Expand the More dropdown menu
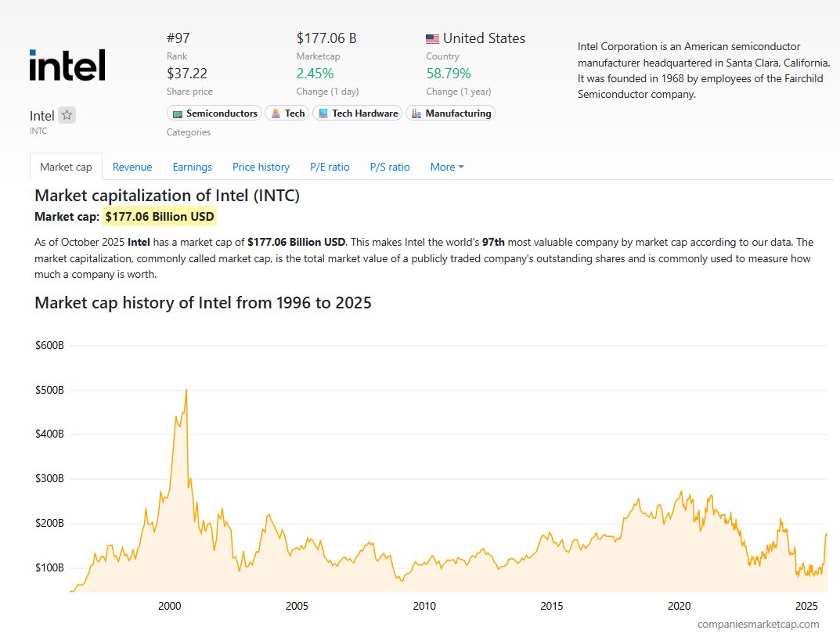840x634 pixels. coord(447,167)
